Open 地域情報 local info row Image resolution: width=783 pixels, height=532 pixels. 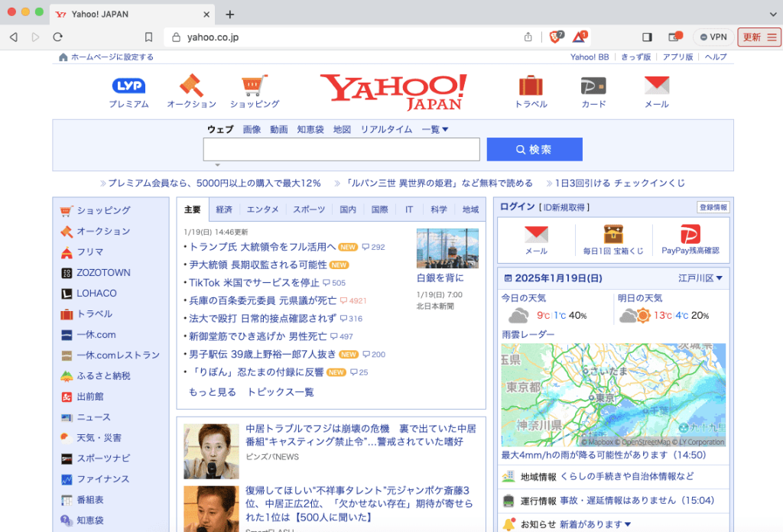coord(613,477)
